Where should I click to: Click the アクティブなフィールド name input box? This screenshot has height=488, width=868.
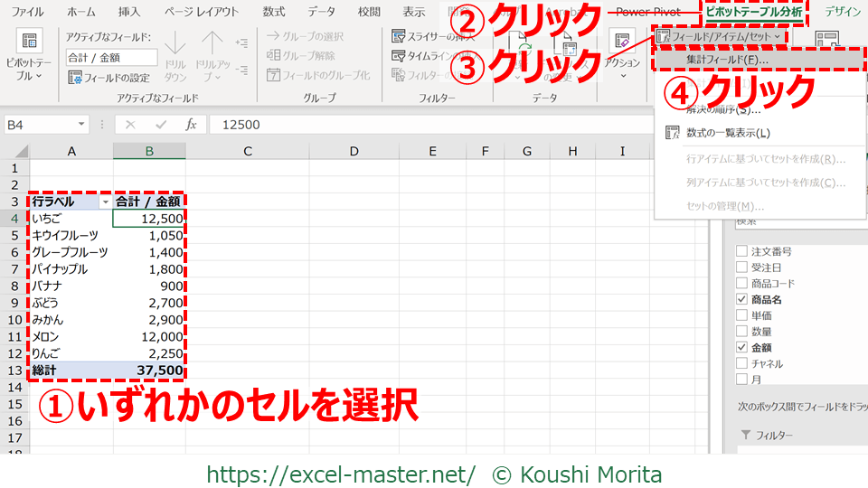click(111, 57)
